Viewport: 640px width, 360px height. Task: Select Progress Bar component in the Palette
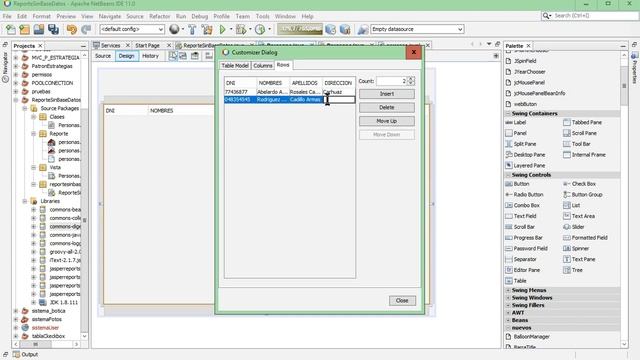pos(524,238)
